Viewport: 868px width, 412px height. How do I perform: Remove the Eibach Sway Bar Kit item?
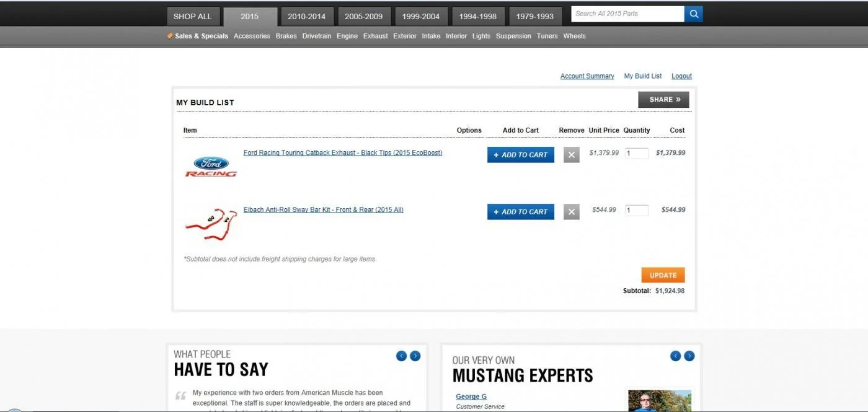(571, 212)
